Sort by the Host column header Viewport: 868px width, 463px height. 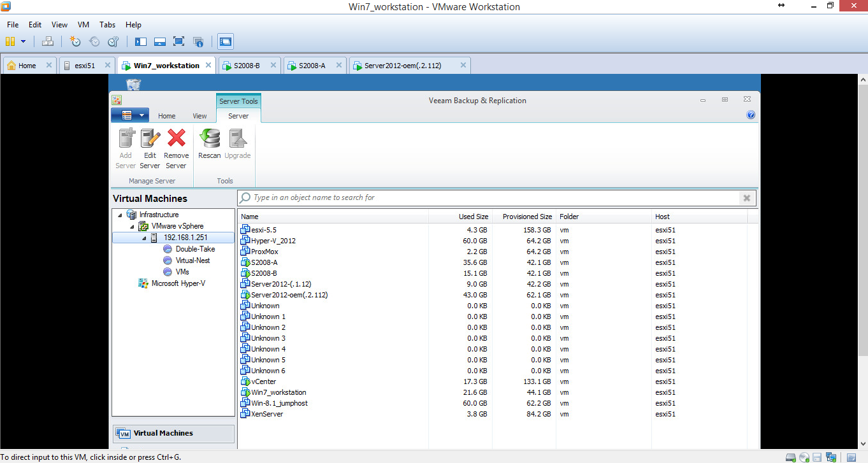[x=700, y=217]
